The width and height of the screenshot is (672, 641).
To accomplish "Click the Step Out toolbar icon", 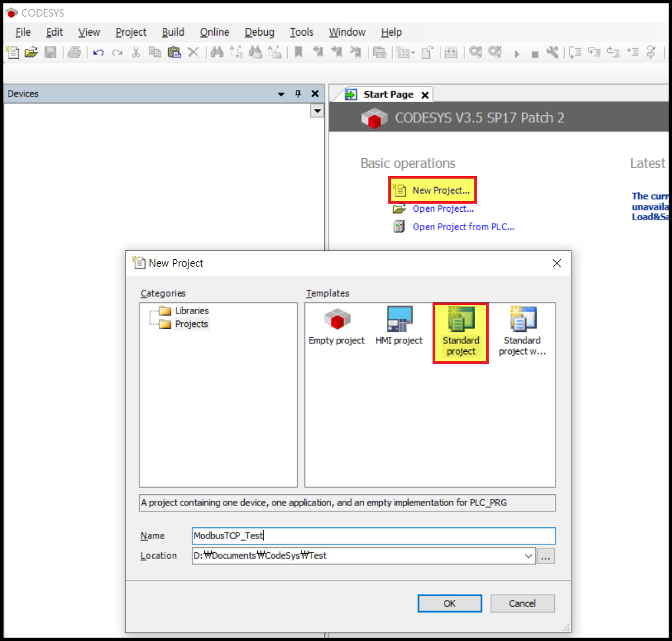I will click(x=613, y=52).
